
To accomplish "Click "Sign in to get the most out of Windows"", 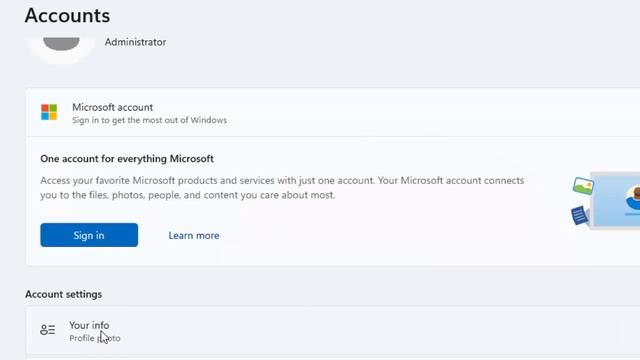I will click(149, 120).
